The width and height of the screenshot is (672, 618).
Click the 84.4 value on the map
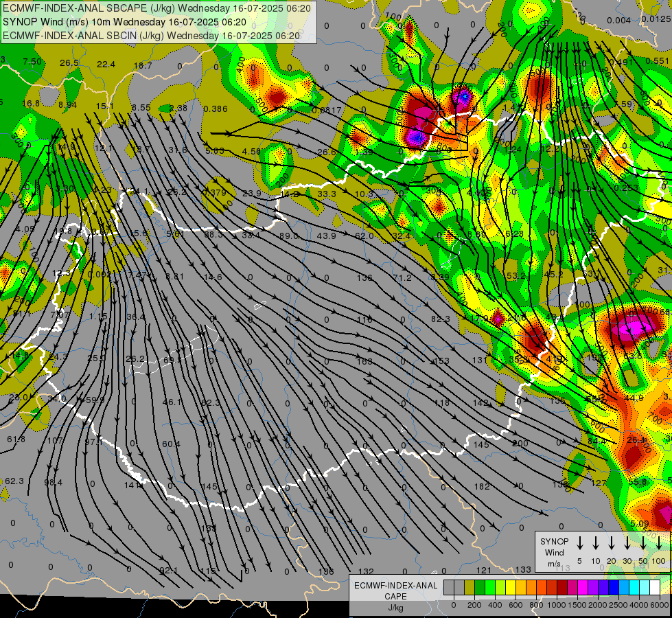[596, 442]
